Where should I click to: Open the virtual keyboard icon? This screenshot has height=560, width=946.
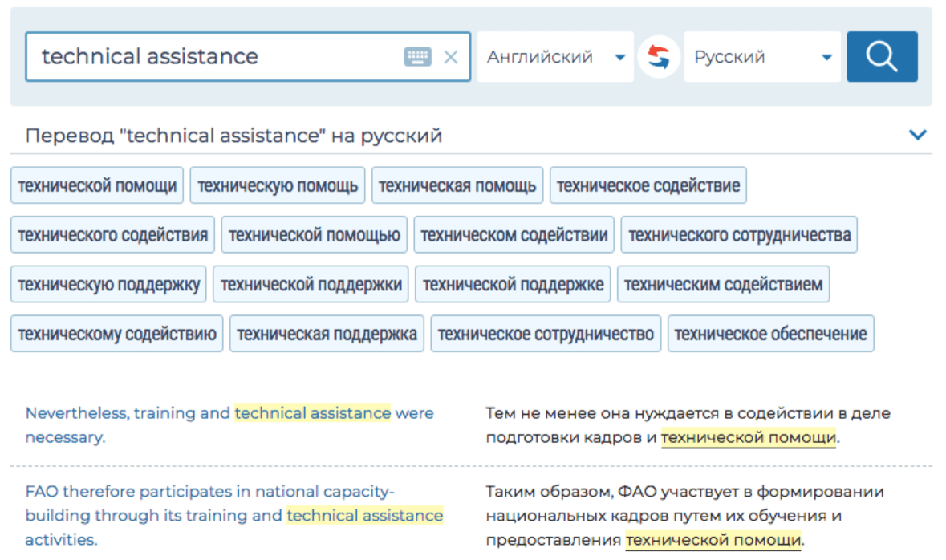pyautogui.click(x=417, y=57)
